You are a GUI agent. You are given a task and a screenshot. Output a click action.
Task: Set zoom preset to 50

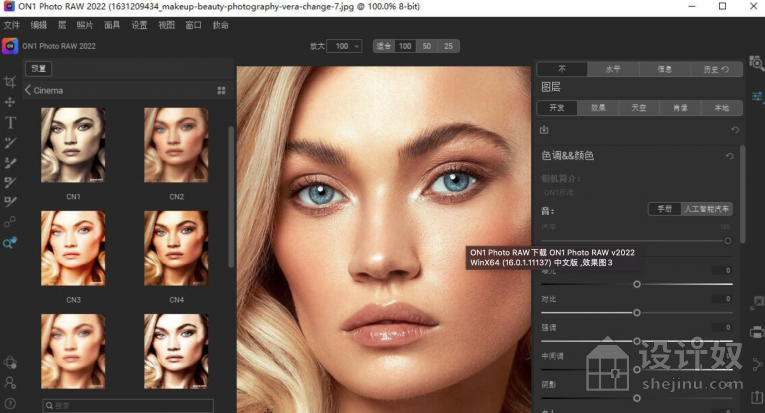tap(427, 46)
